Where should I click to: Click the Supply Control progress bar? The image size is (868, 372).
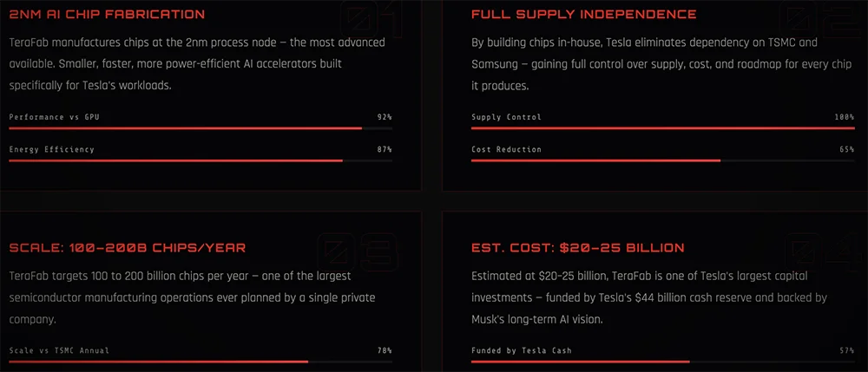[x=662, y=128]
